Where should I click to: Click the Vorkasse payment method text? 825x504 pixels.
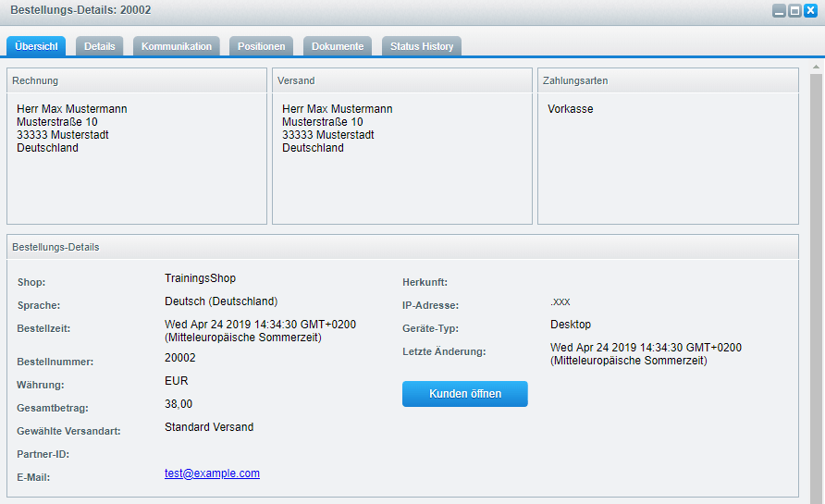click(571, 109)
